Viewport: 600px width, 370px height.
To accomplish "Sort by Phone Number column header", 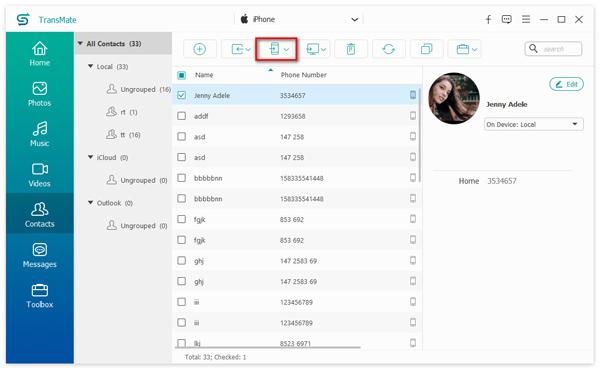I will point(303,75).
